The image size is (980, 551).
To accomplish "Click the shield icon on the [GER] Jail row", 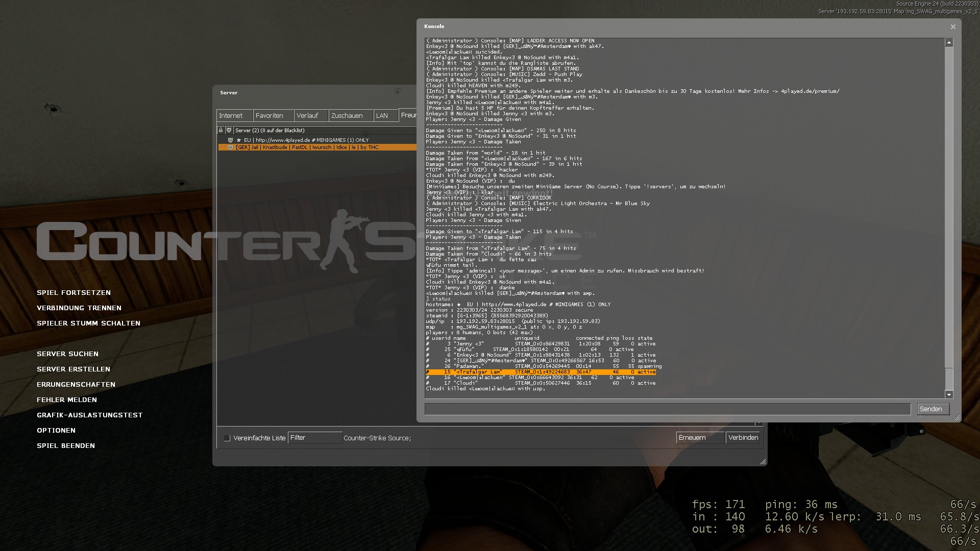I will (x=230, y=147).
